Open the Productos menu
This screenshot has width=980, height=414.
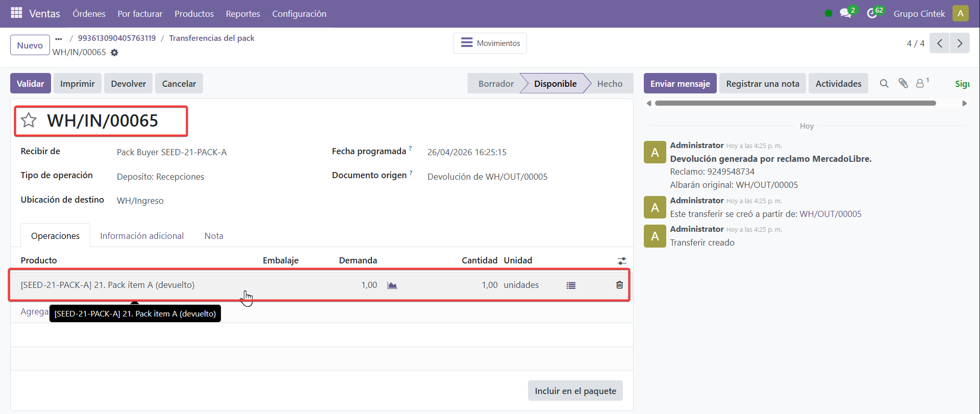[194, 14]
